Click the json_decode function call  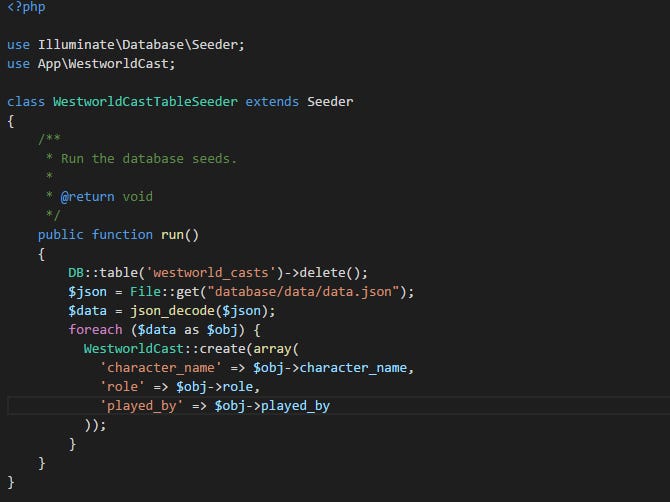[x=173, y=311]
